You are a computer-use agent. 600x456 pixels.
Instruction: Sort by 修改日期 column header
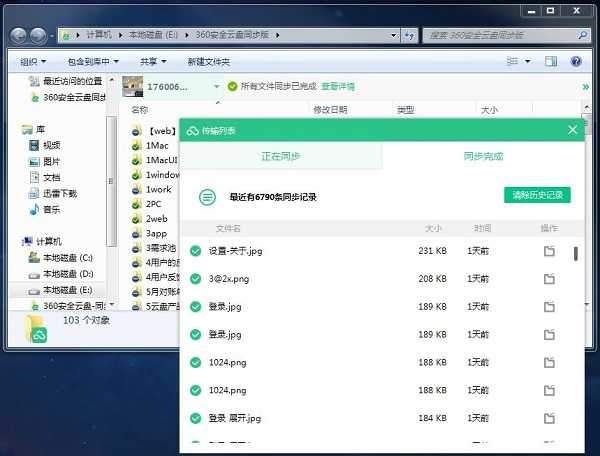(330, 110)
